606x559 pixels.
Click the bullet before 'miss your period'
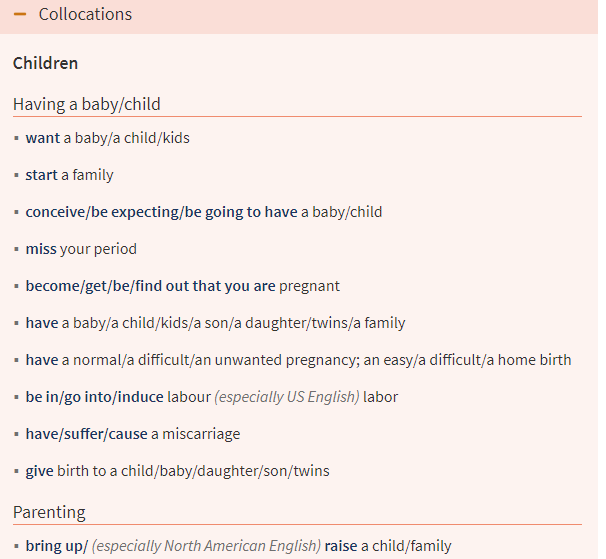tap(16, 249)
